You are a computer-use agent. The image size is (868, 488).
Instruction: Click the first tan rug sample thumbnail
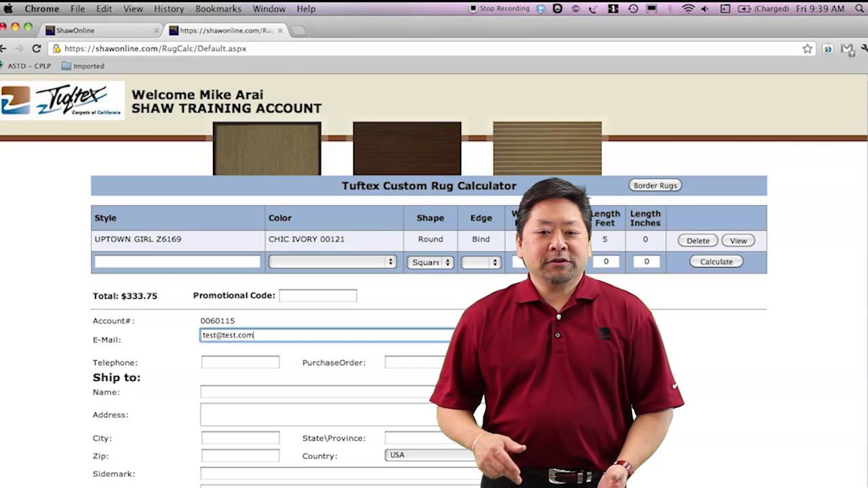pyautogui.click(x=267, y=148)
